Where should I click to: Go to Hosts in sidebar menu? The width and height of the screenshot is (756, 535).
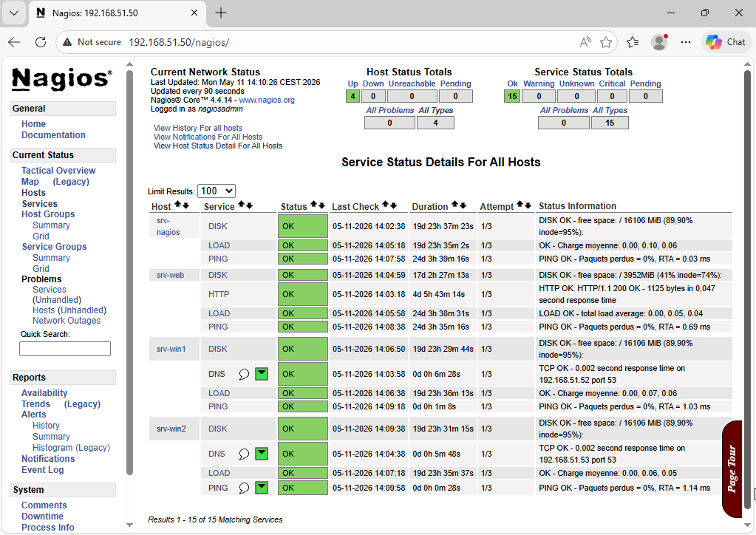[x=33, y=193]
